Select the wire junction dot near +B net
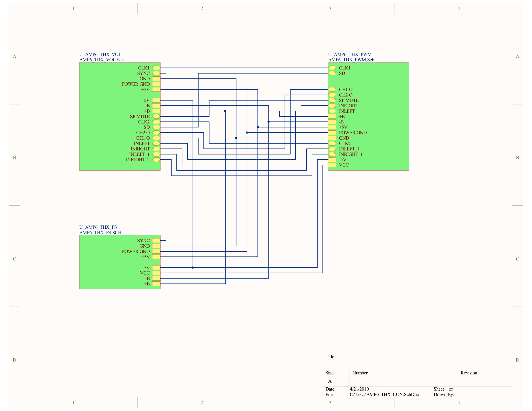 (x=225, y=111)
